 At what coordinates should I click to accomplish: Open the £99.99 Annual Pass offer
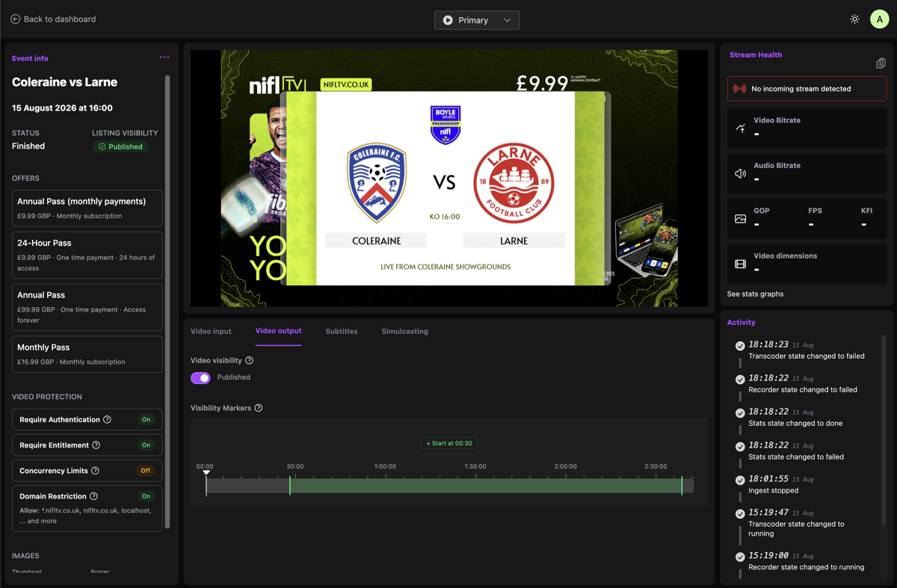87,307
